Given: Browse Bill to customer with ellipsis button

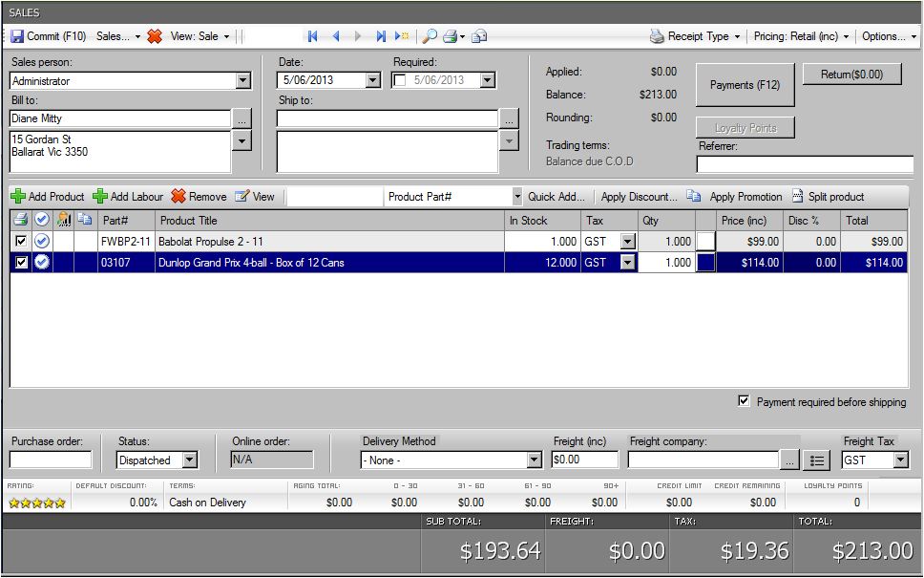Looking at the screenshot, I should pyautogui.click(x=241, y=119).
